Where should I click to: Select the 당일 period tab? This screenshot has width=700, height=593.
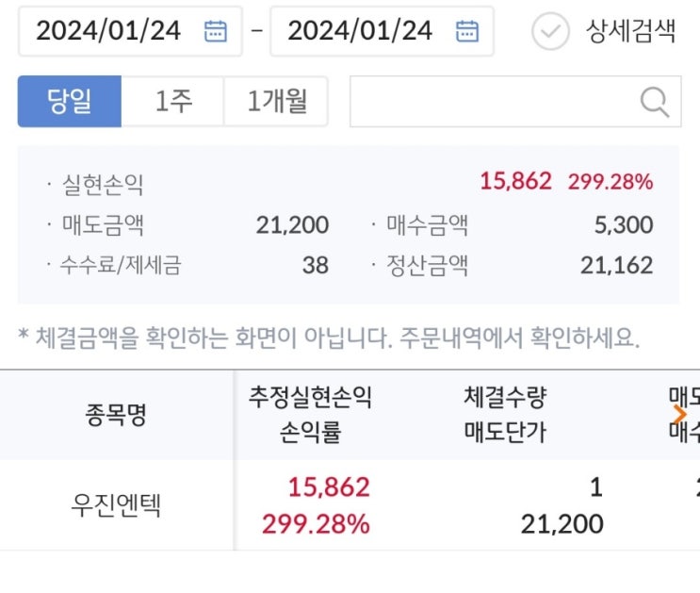pyautogui.click(x=69, y=102)
